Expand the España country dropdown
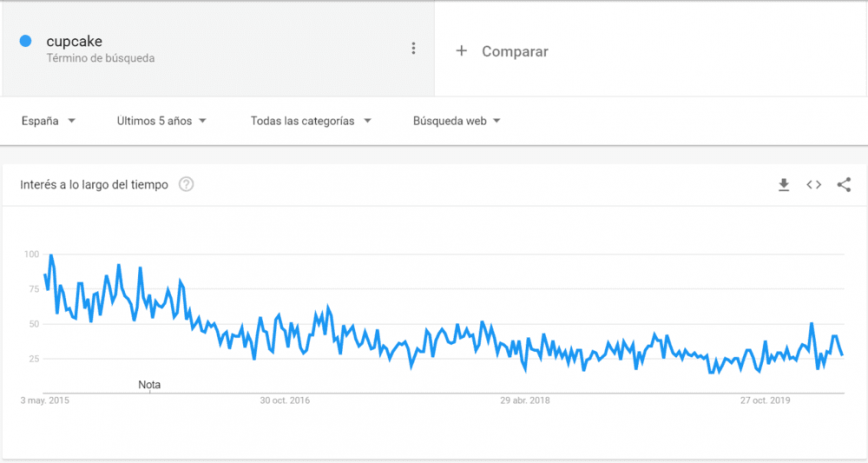 point(49,121)
